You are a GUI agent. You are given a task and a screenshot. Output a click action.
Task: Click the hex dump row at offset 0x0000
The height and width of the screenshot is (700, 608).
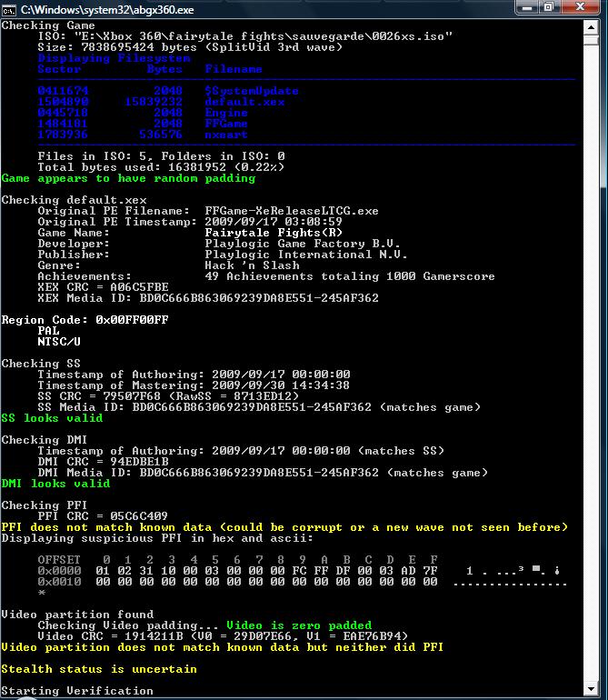point(299,571)
